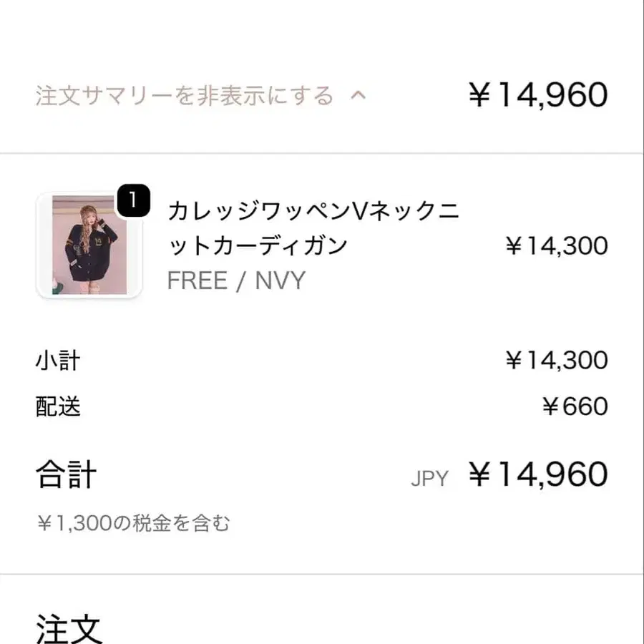The image size is (644, 644).
Task: Click the JPY currency code
Action: click(429, 479)
